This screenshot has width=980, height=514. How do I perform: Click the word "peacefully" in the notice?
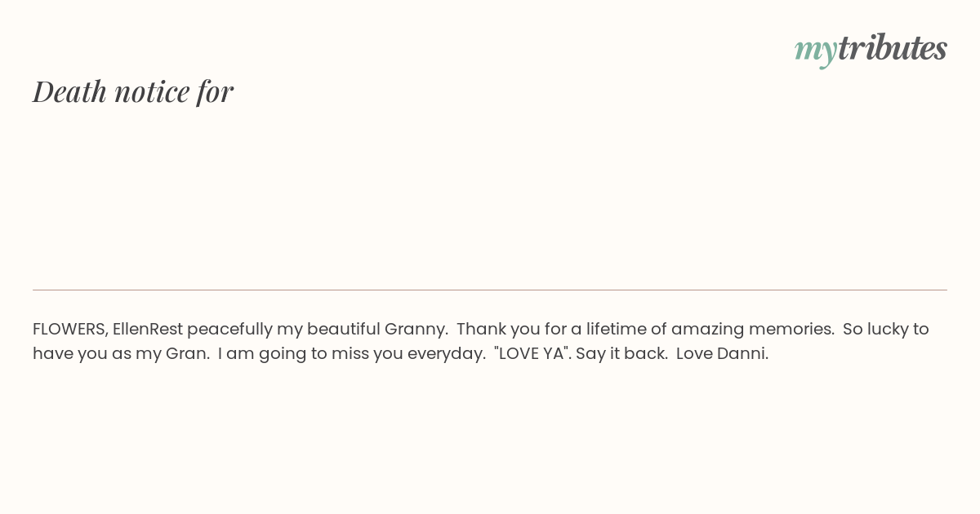(229, 330)
